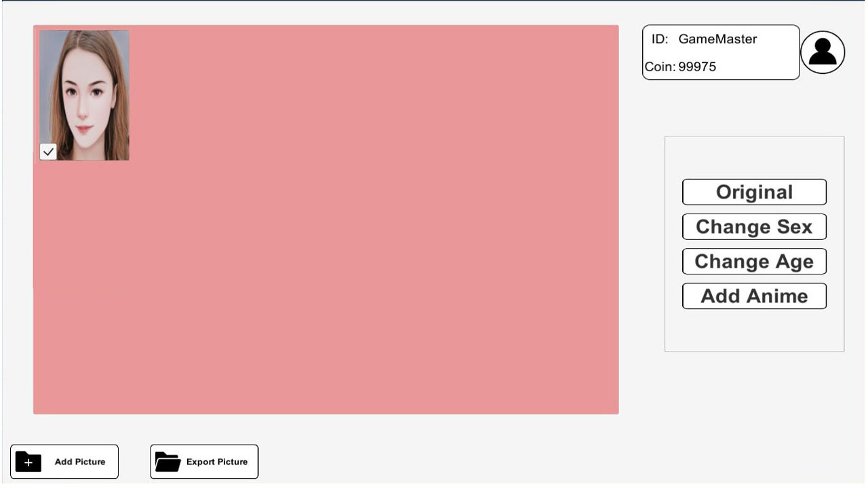Untick the checkbox on the portrait thumbnail
Screen dimensions: 868x488
[48, 152]
